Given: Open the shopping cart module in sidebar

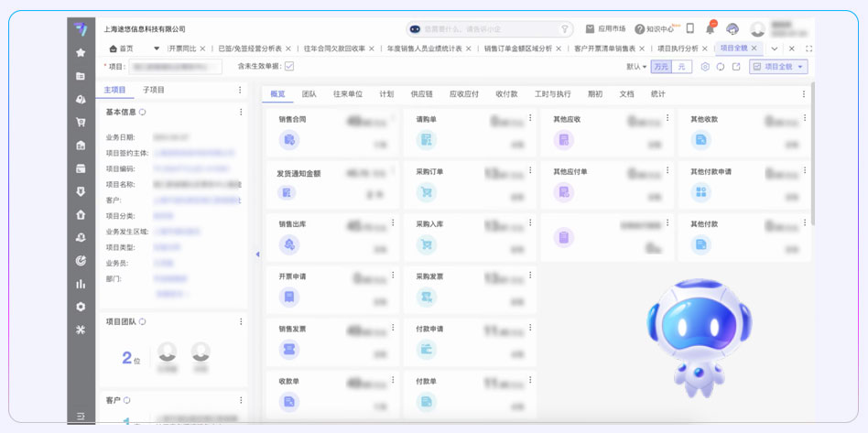Looking at the screenshot, I should [x=81, y=123].
